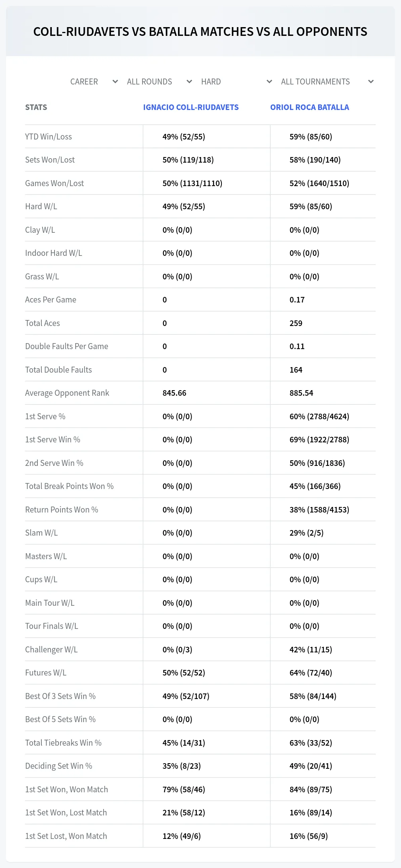Click Coll-Riudavets Futures W/L value
This screenshot has height=868, width=401.
click(x=184, y=673)
